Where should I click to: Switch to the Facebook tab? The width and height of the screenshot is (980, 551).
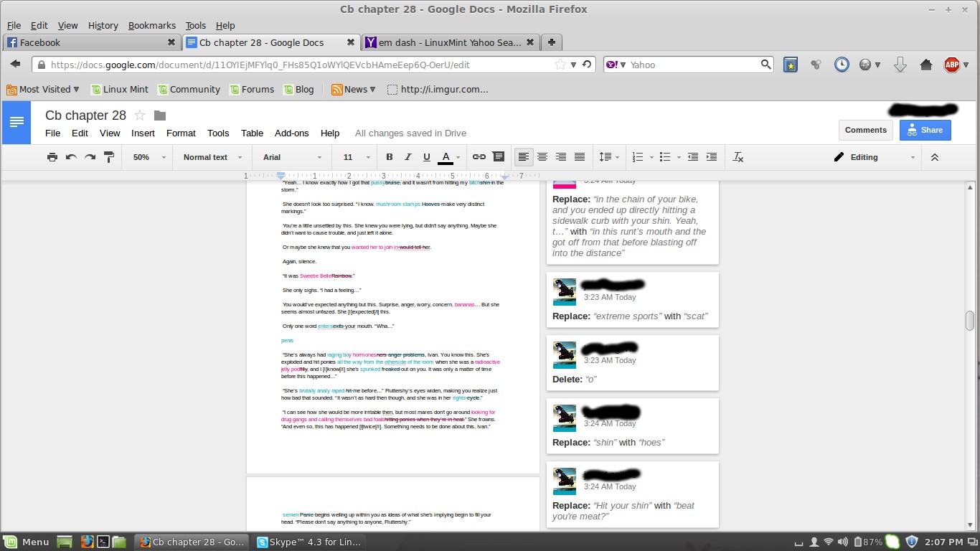[91, 42]
